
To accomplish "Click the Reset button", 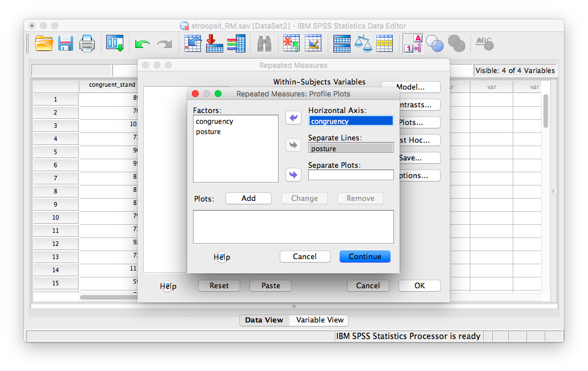I will click(219, 285).
